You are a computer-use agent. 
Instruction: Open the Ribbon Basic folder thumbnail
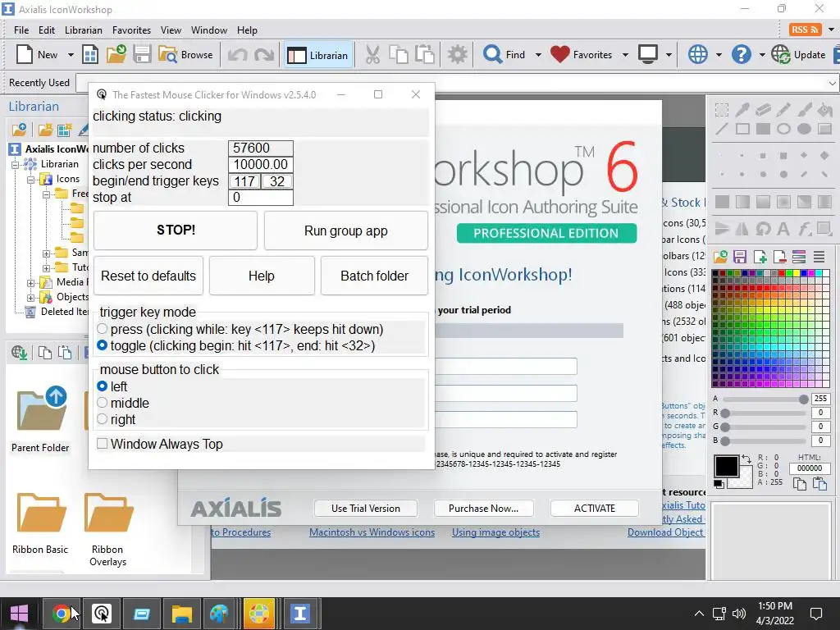41,523
